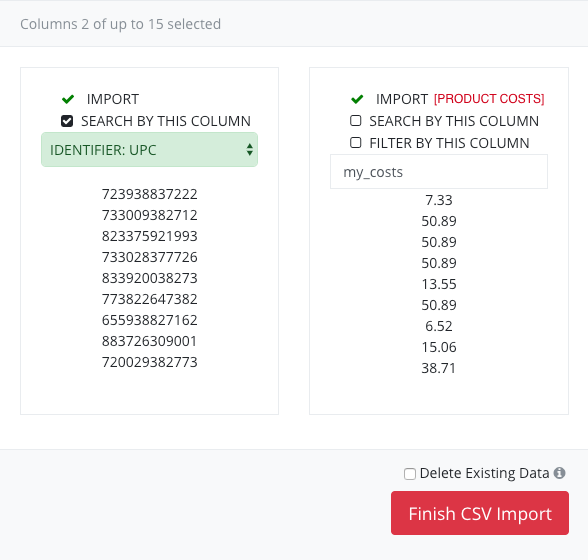The image size is (588, 560).
Task: Click the green import checkmark on UPC column
Action: pos(68,99)
